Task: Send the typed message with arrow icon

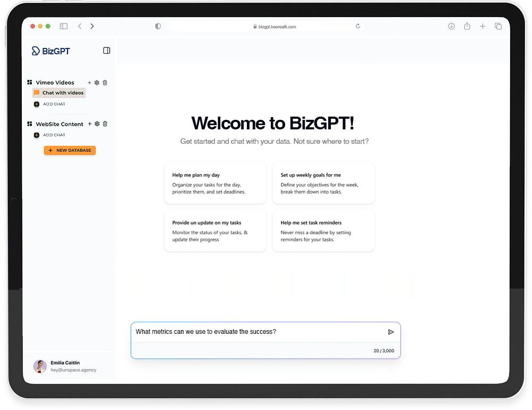Action: click(x=390, y=332)
